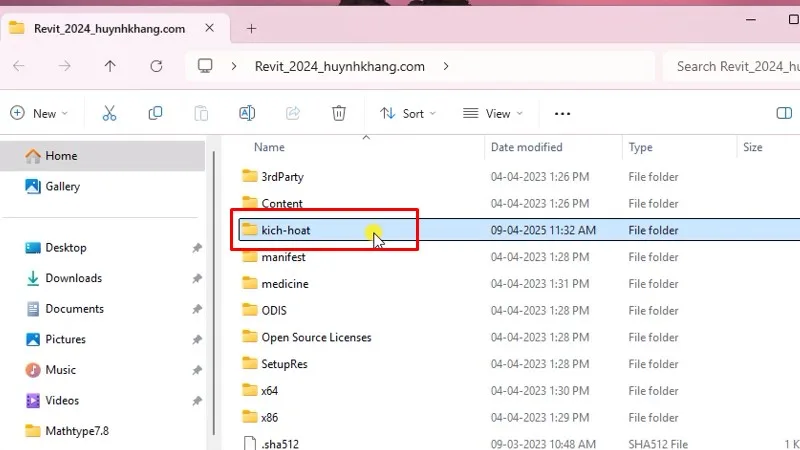Select the Revit_2024_huynhkhang.com tab

coord(110,28)
